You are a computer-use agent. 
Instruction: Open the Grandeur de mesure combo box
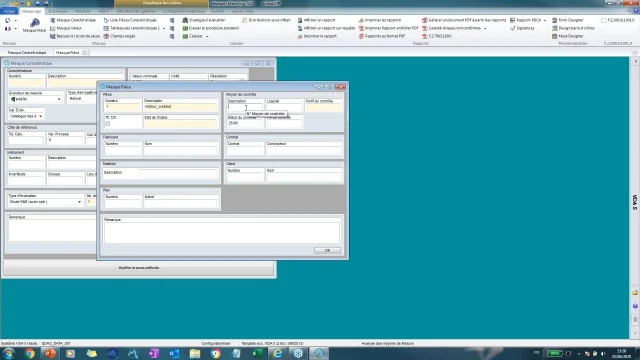coord(36,99)
